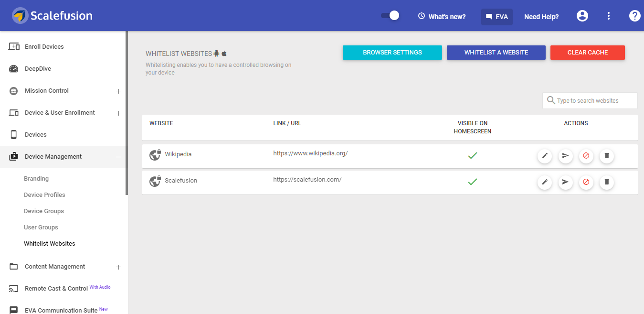Expand Device & User Enrollment plus sign
Viewport: 644px width, 314px height.
pyautogui.click(x=118, y=113)
